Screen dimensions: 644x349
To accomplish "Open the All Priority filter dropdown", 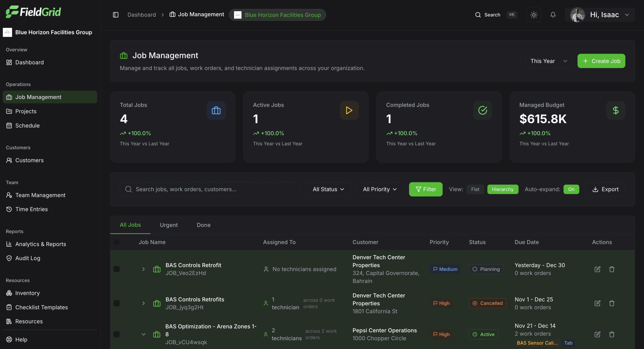I will 380,189.
